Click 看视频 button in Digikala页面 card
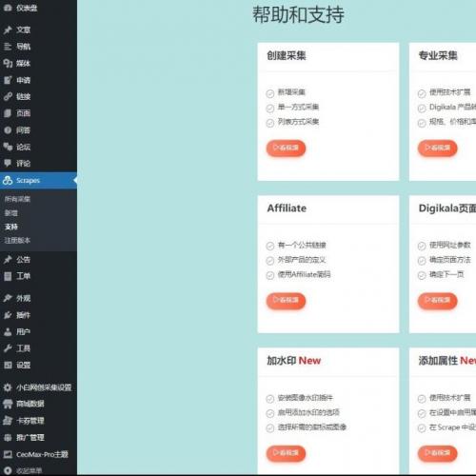This screenshot has height=476, width=476. 438,301
